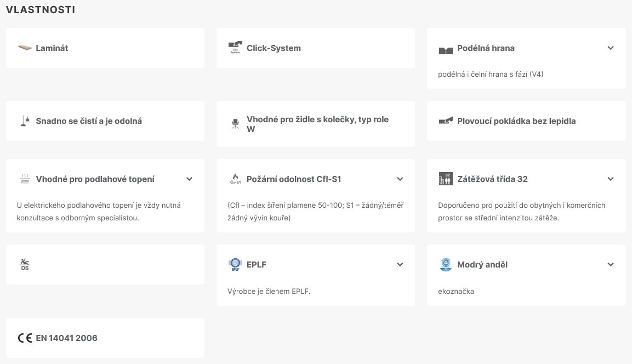
Task: Collapse the Modrý anděl chevron
Action: coord(611,264)
